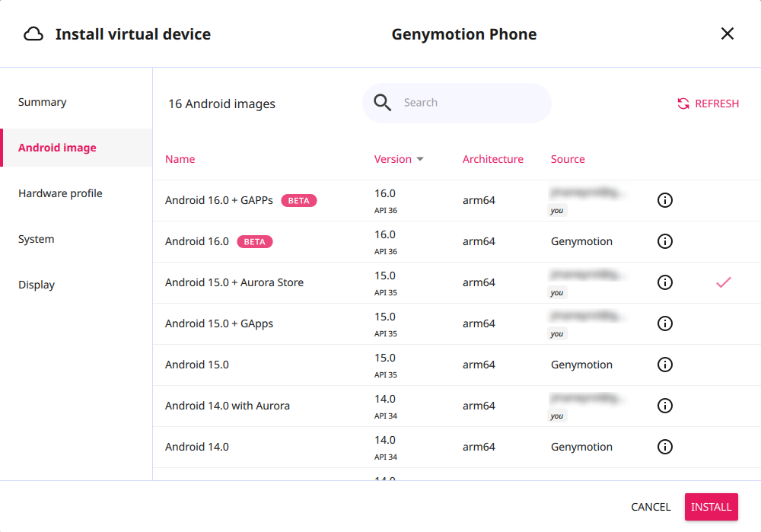Viewport: 761px width, 532px height.
Task: View info for Android 15.0 + Aurora Store
Action: 664,282
